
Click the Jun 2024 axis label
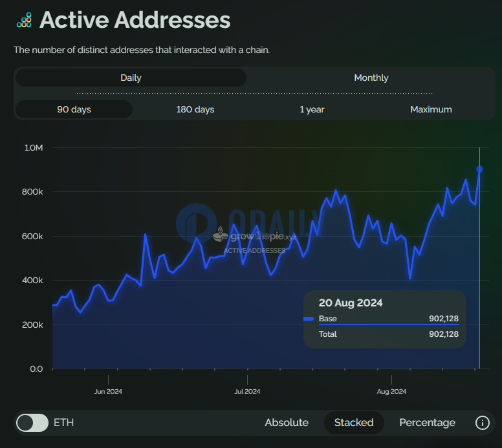tap(108, 391)
